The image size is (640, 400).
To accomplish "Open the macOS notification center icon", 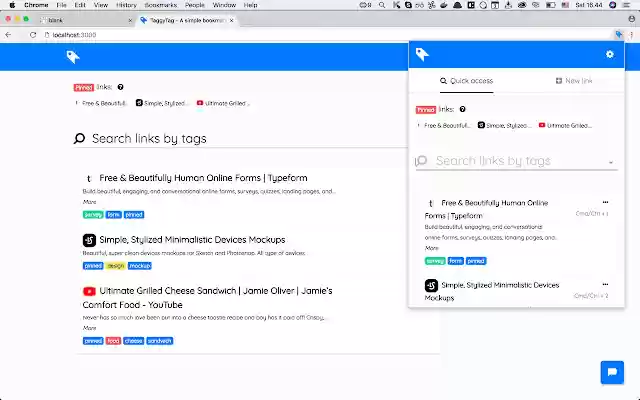I will [627, 5].
